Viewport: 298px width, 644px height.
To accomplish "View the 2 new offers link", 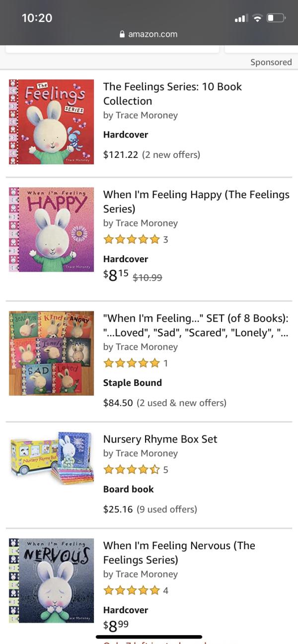I will tap(171, 154).
